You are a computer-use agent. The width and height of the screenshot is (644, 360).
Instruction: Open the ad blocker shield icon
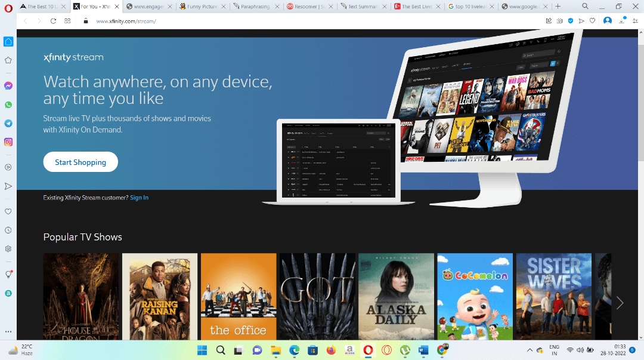click(571, 20)
